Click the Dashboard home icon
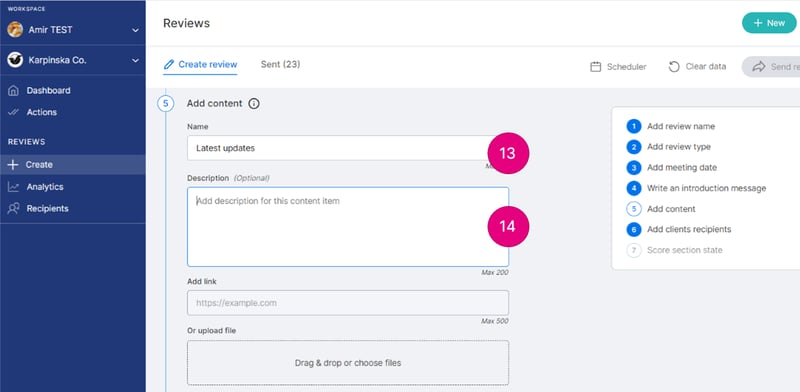This screenshot has height=392, width=800. [13, 90]
